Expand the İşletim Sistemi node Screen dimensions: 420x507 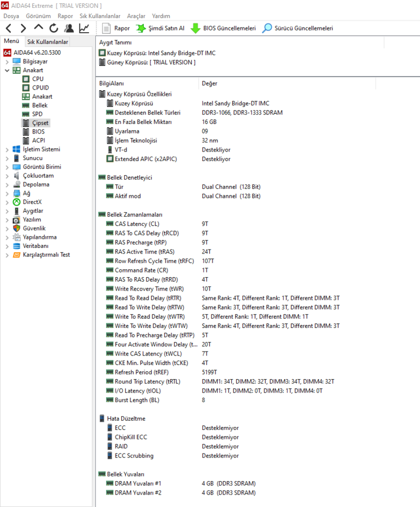[x=7, y=149]
